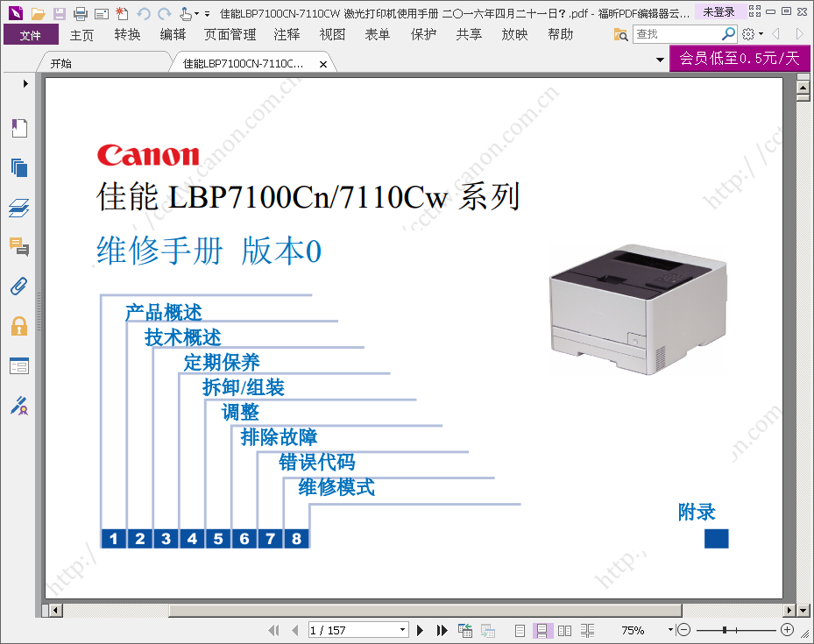The width and height of the screenshot is (814, 644).
Task: Open the Hand tool dropdown arrow
Action: tap(197, 14)
